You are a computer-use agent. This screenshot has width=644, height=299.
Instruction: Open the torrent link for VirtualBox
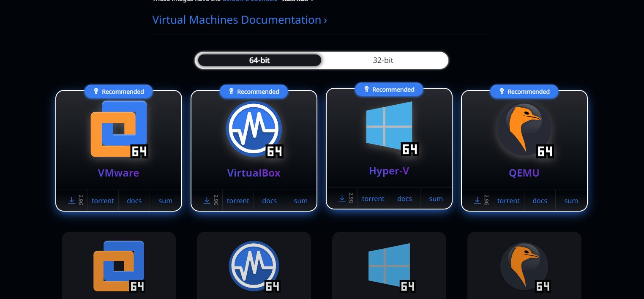(x=238, y=201)
